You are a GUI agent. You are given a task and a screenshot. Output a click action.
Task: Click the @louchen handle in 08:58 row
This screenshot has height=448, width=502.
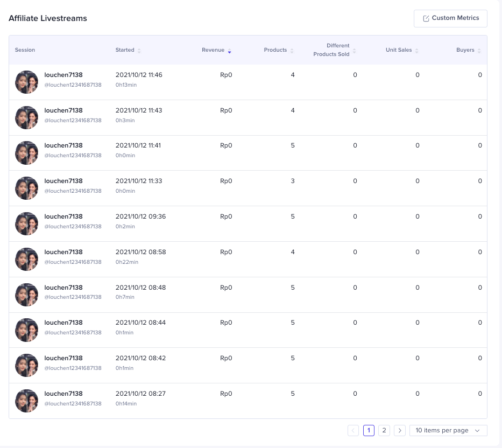(x=73, y=262)
